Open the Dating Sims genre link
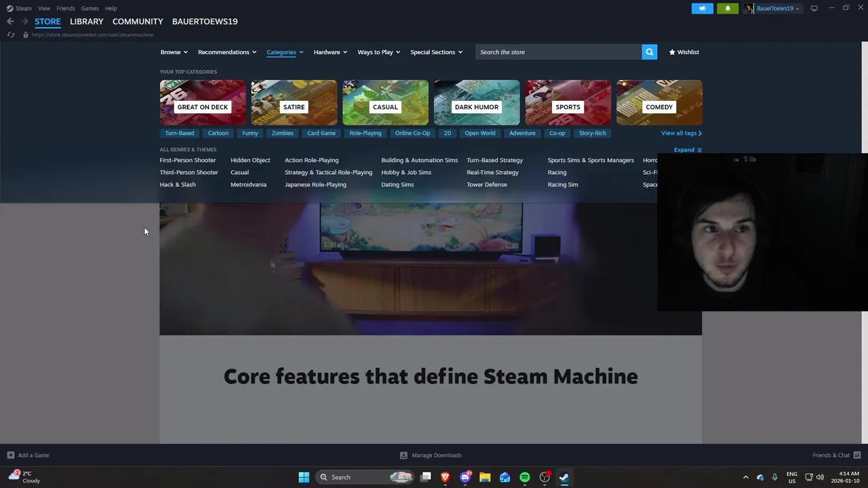 (397, 185)
